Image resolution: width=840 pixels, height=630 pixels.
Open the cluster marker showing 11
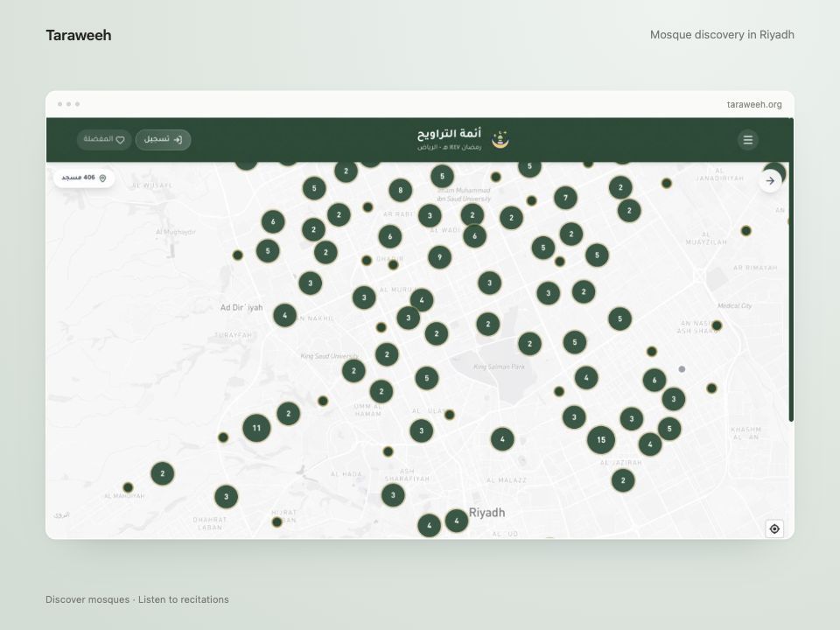[256, 428]
